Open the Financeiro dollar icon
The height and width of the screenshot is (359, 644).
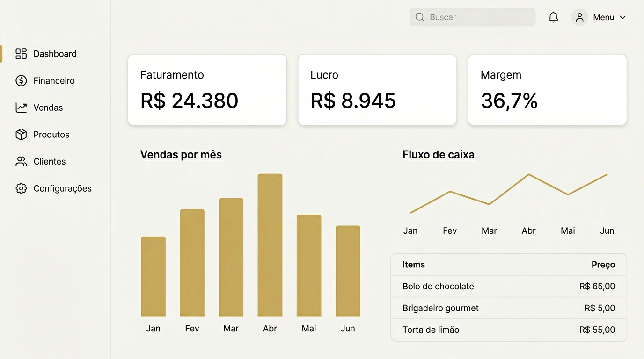point(21,80)
